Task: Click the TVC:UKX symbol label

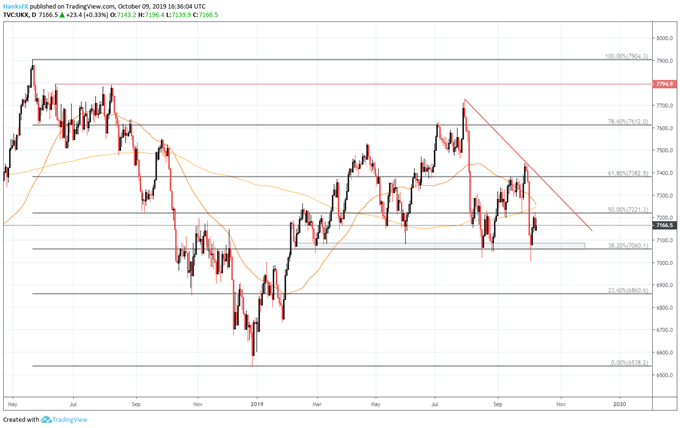Action: [16, 15]
